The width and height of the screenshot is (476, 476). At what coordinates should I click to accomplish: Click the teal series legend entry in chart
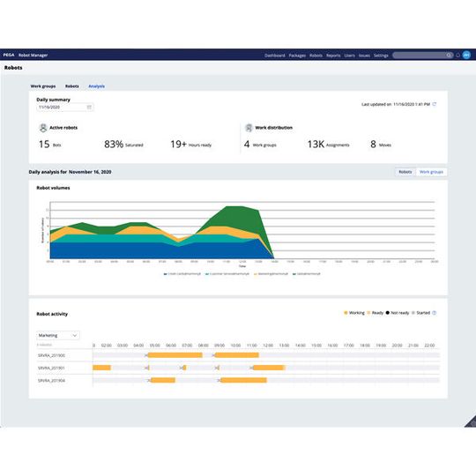(227, 274)
